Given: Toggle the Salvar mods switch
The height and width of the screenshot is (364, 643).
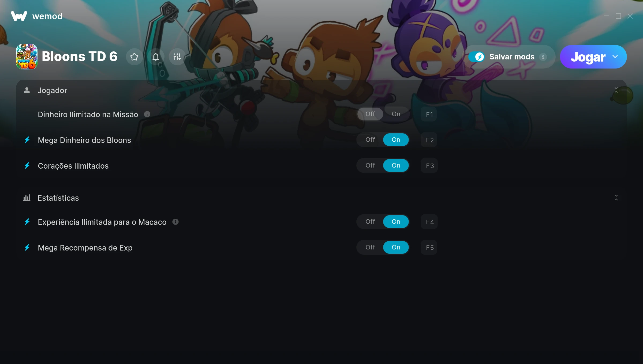Looking at the screenshot, I should pyautogui.click(x=477, y=57).
